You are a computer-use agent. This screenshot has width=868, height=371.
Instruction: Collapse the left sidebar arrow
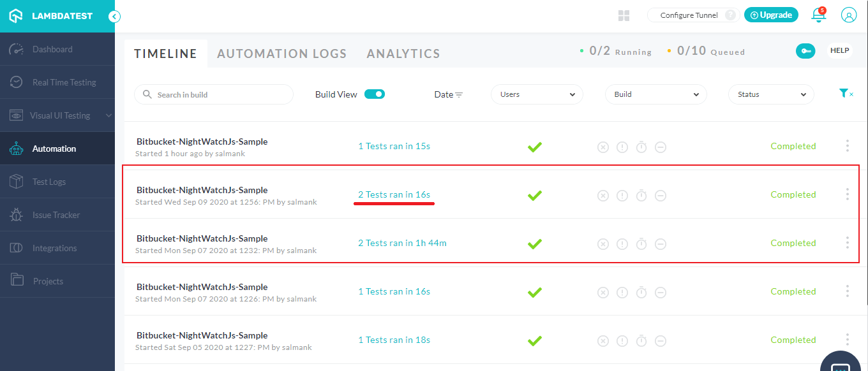[115, 17]
